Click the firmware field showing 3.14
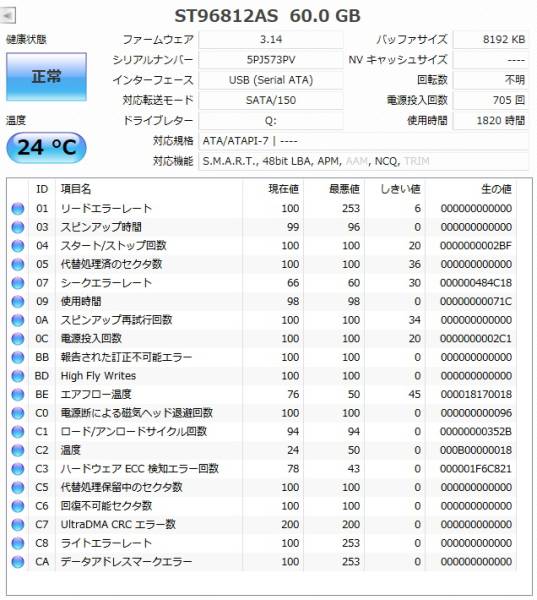 pos(271,40)
